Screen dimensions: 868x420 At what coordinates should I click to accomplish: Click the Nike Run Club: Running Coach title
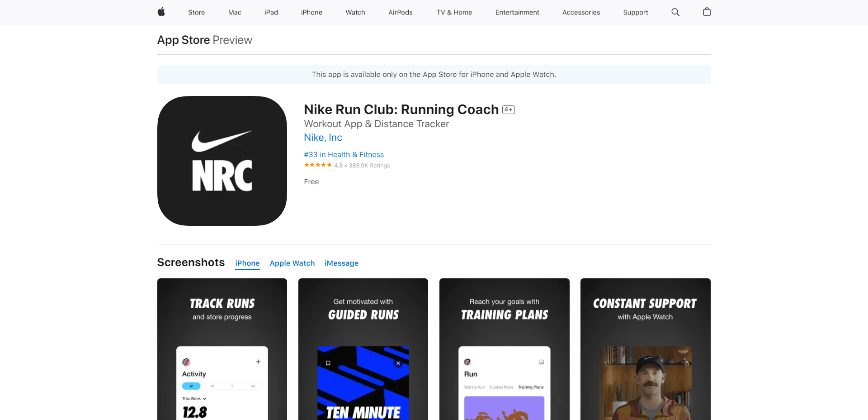click(x=401, y=110)
